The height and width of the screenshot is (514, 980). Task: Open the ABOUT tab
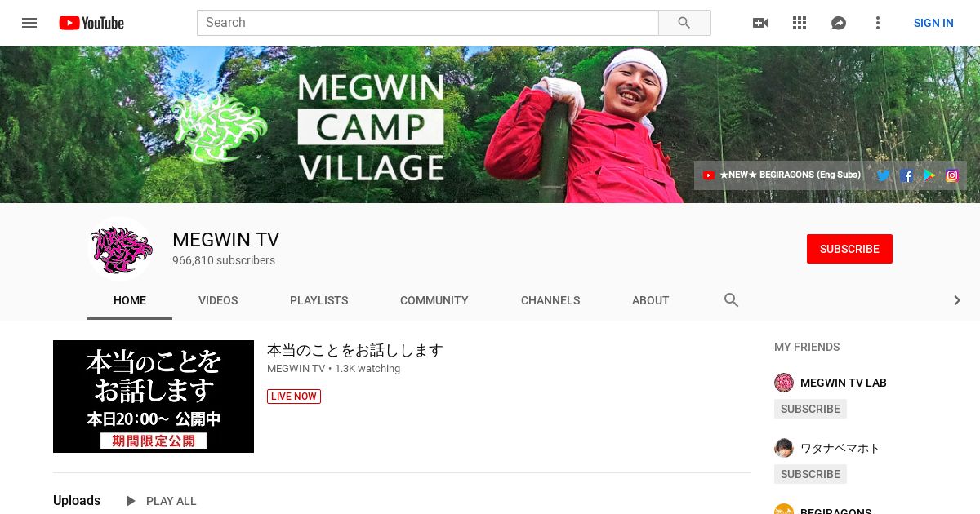pos(651,300)
